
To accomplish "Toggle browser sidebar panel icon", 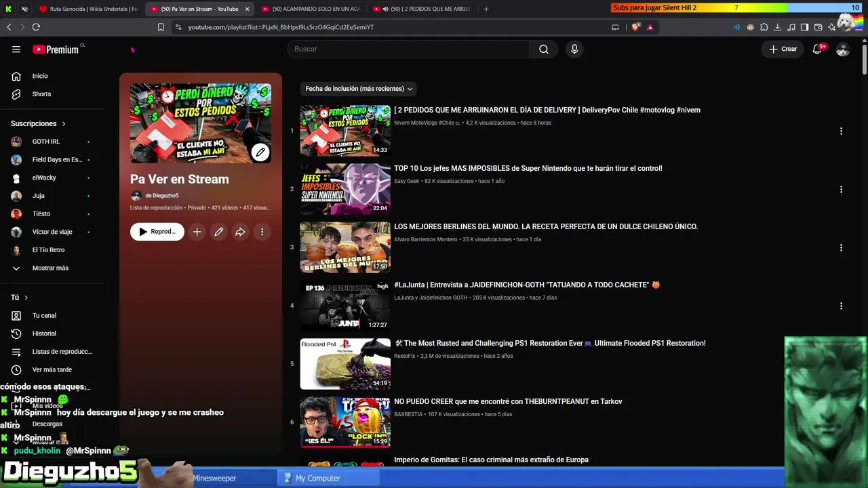I will (x=804, y=27).
